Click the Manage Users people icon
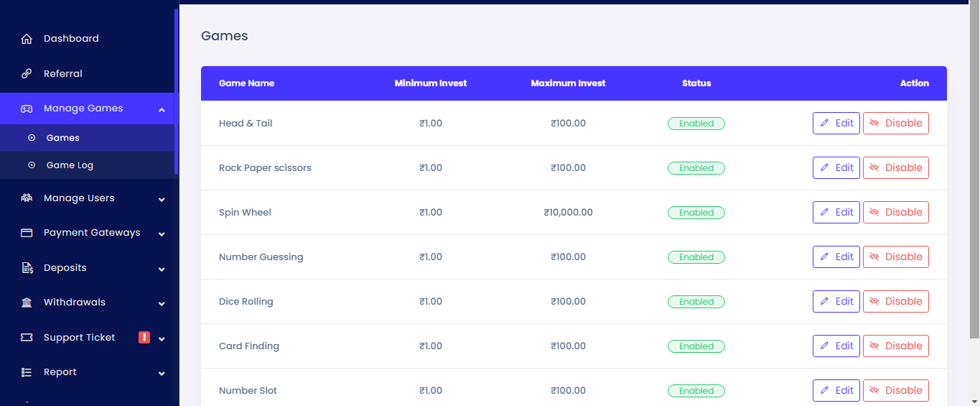This screenshot has width=980, height=406. pyautogui.click(x=27, y=198)
